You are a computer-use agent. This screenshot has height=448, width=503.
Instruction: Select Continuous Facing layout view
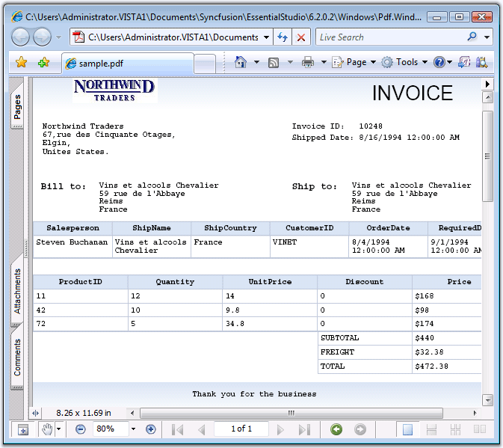[x=455, y=429]
